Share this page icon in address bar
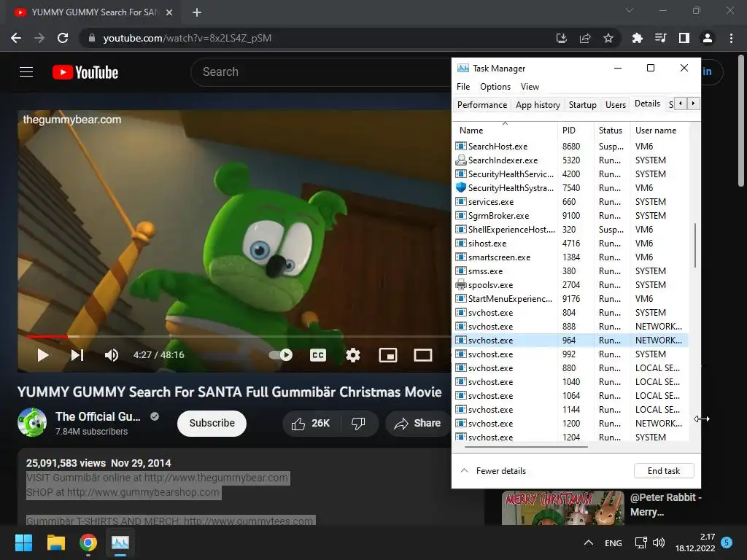The width and height of the screenshot is (747, 560). click(585, 38)
